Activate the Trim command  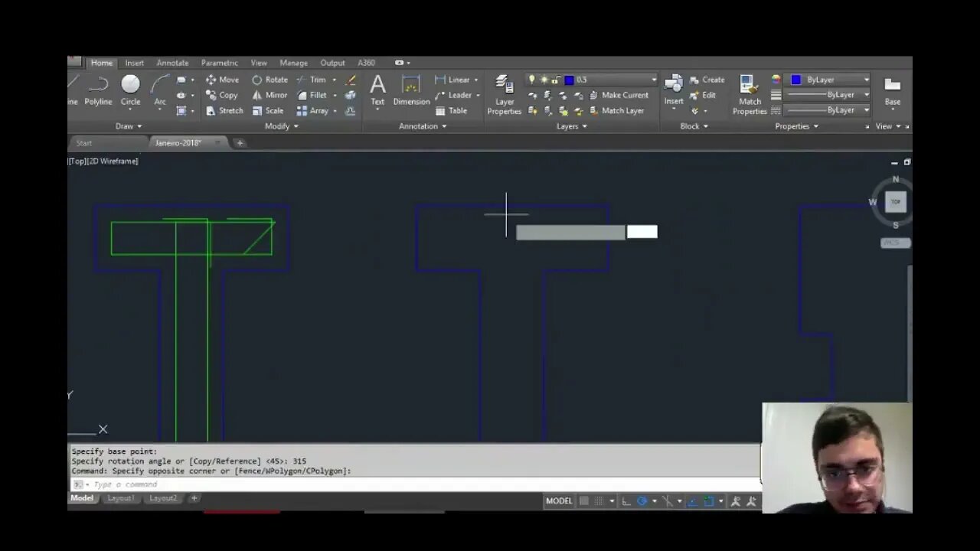pos(311,80)
